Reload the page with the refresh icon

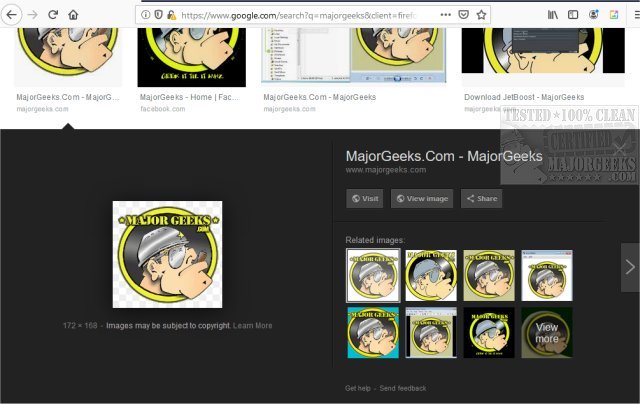53,15
